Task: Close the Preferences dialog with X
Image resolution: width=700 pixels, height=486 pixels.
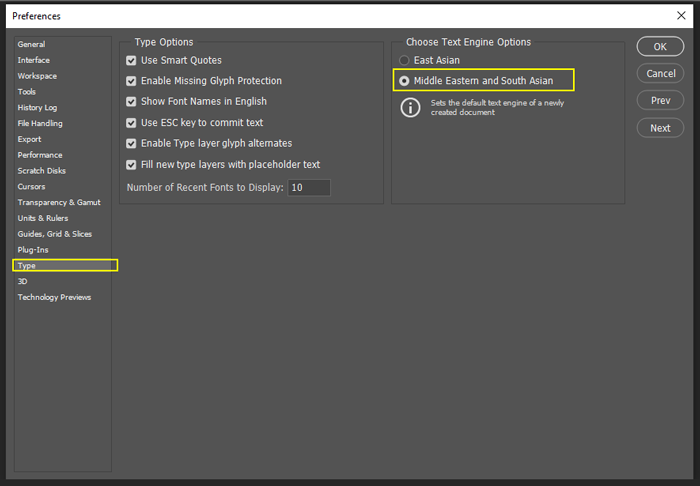Action: pos(681,16)
